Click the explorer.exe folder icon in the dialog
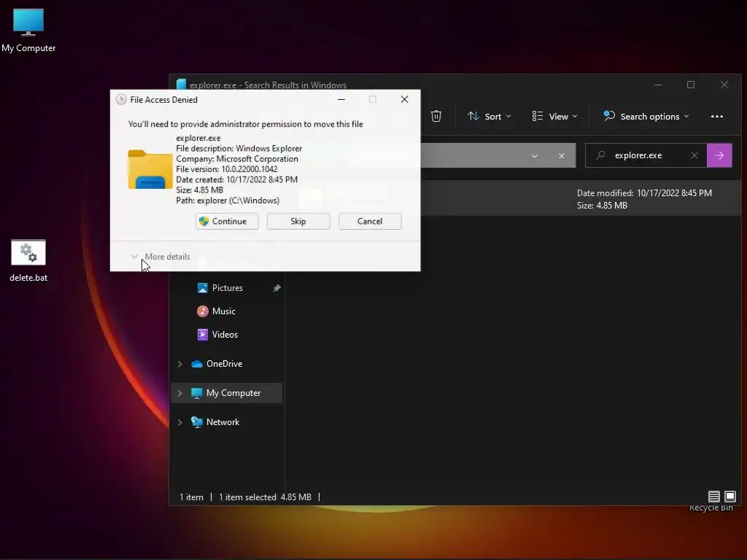 (x=150, y=169)
